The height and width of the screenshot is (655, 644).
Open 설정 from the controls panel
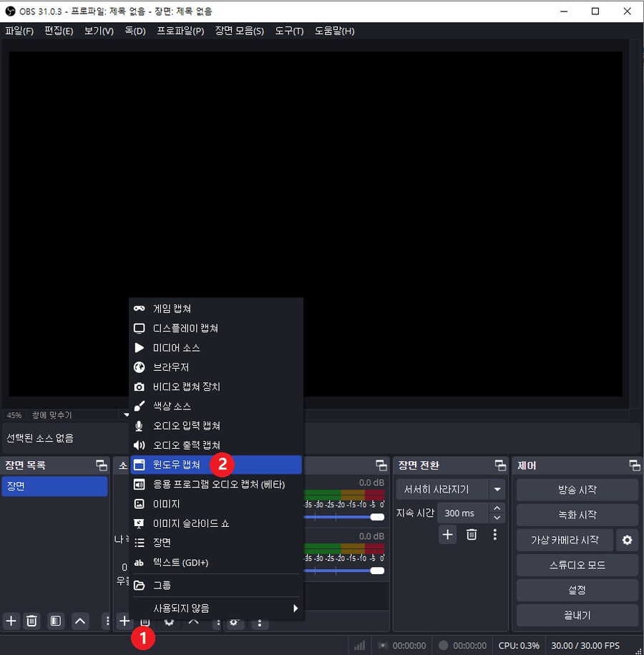(x=577, y=591)
